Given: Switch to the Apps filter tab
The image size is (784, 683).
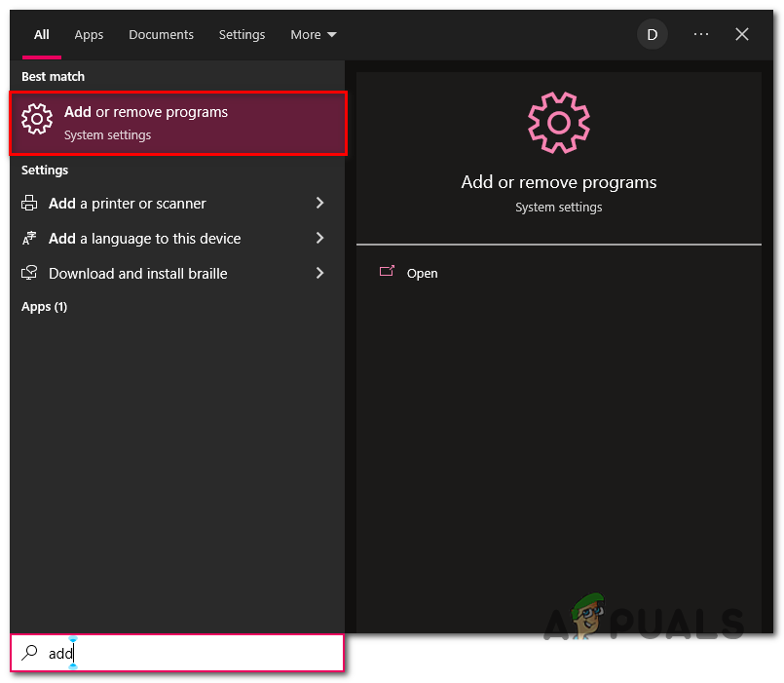Looking at the screenshot, I should (89, 34).
